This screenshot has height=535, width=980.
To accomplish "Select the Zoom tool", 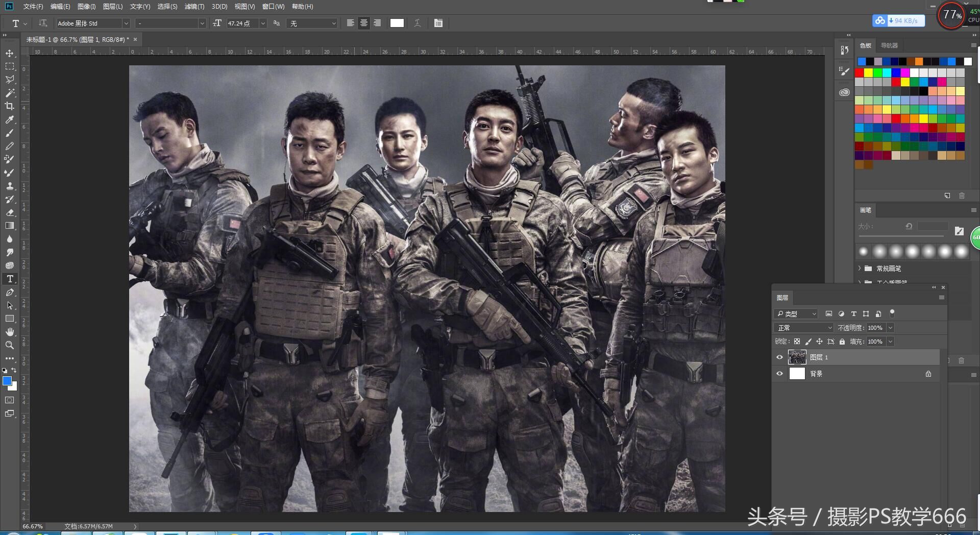I will (x=9, y=345).
